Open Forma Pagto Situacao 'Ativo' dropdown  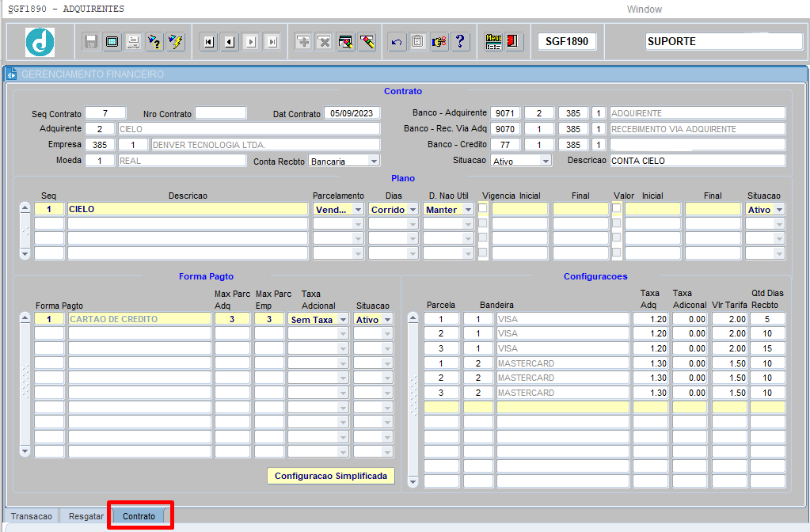pyautogui.click(x=387, y=320)
